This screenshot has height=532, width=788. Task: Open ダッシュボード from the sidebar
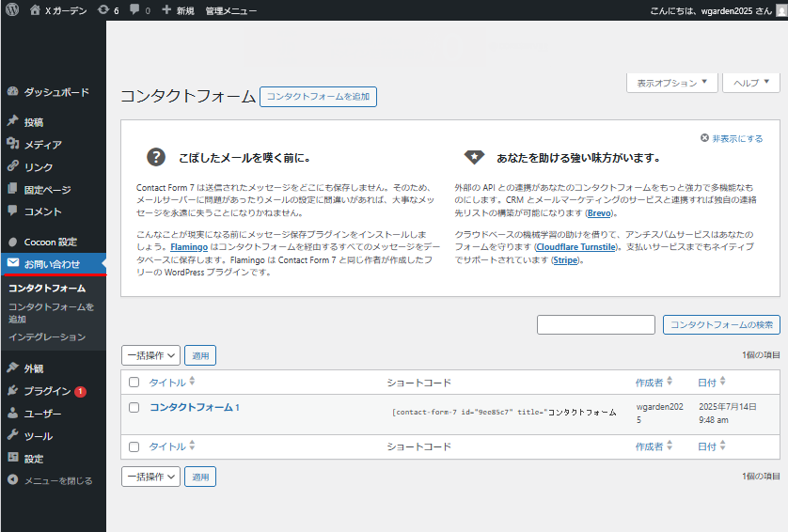coord(55,92)
